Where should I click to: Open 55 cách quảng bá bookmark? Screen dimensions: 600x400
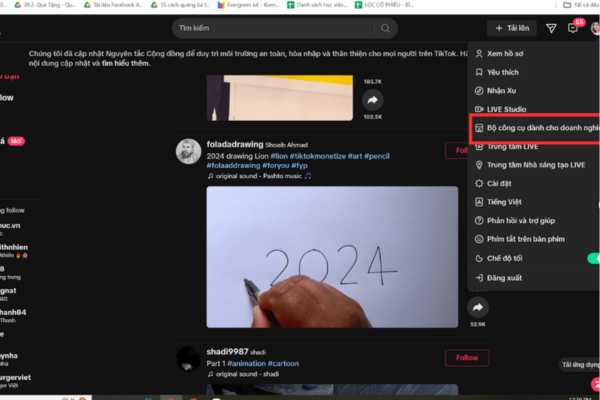[x=181, y=5]
